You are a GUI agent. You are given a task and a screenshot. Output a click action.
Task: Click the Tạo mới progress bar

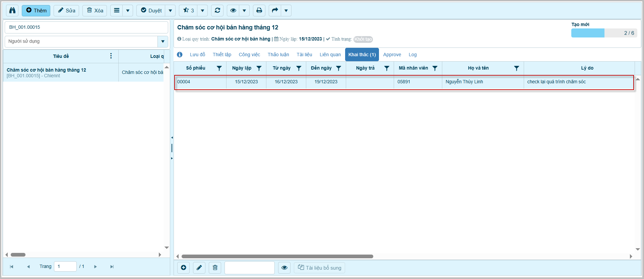pyautogui.click(x=604, y=33)
